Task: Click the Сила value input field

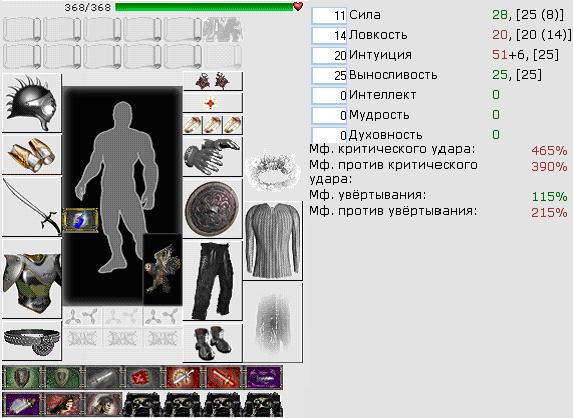Action: (x=329, y=16)
